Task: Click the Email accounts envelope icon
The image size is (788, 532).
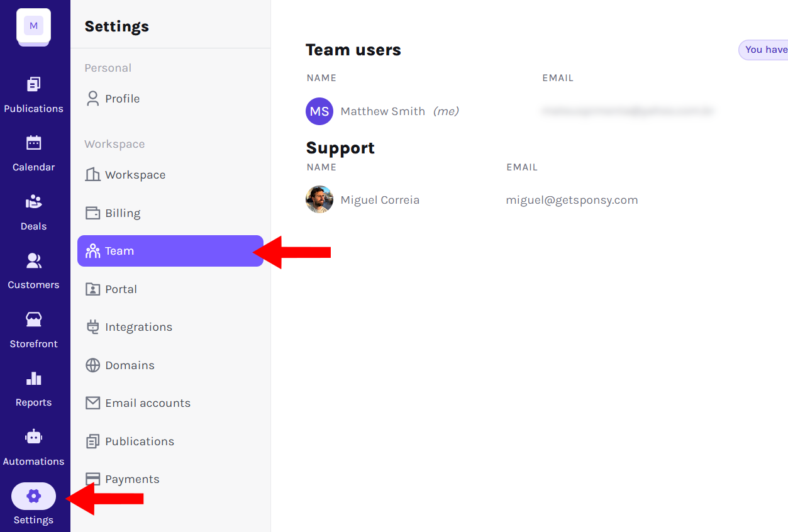Action: [x=93, y=403]
